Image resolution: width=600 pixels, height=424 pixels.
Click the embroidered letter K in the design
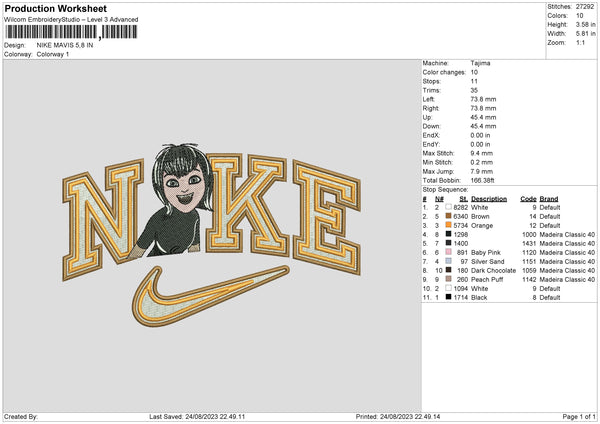pos(246,204)
